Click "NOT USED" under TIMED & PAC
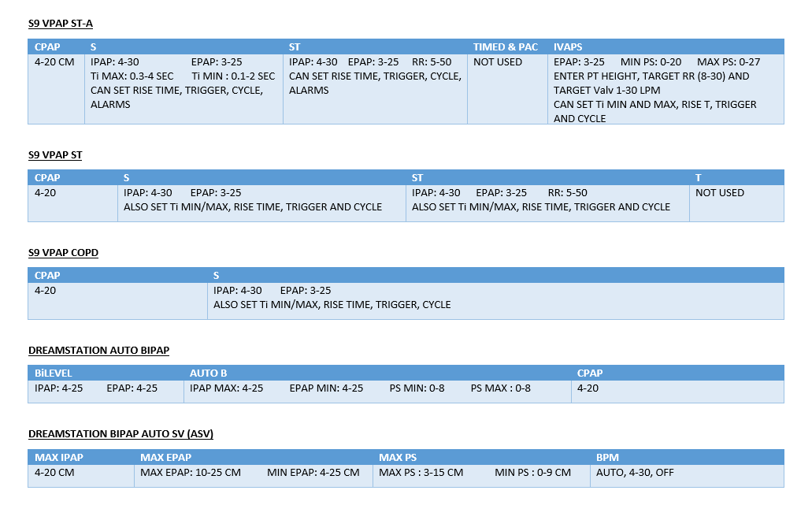This screenshot has height=509, width=812. [x=498, y=62]
